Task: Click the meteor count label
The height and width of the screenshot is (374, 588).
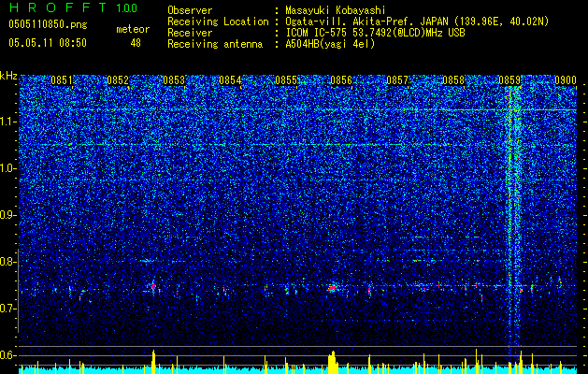Action: (x=133, y=29)
